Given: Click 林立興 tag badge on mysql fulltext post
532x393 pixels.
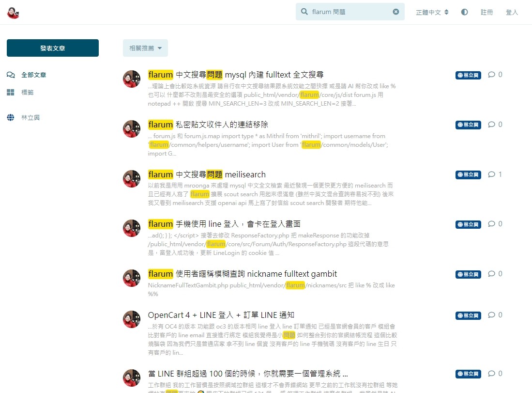Looking at the screenshot, I should point(468,75).
